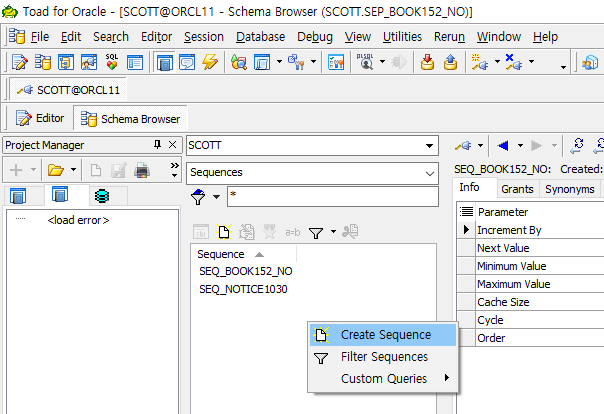
Task: Click the speech bubble output icon
Action: tap(187, 62)
